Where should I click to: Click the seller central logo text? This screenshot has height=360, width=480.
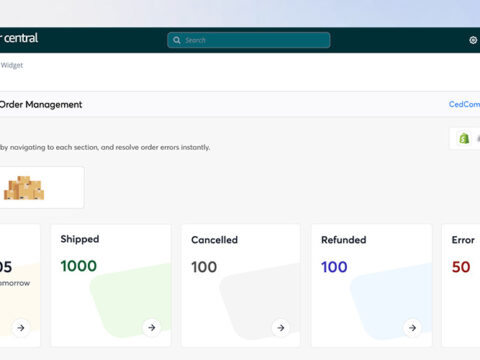click(x=19, y=38)
